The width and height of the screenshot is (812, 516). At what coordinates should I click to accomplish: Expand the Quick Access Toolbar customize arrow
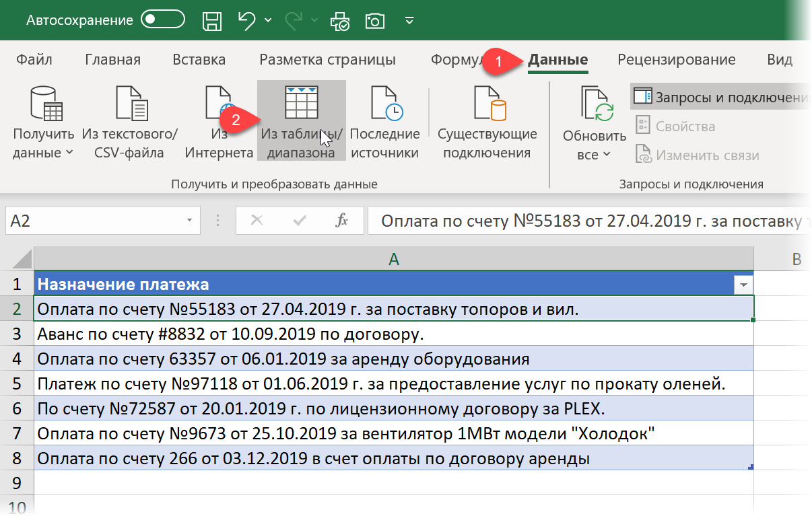pyautogui.click(x=409, y=22)
